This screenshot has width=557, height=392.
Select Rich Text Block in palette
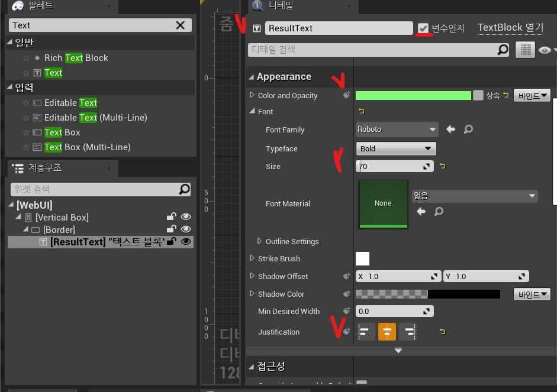pos(76,58)
